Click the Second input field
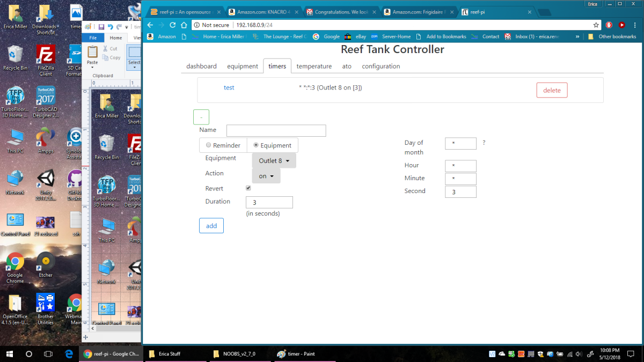This screenshot has width=644, height=362. pyautogui.click(x=460, y=191)
